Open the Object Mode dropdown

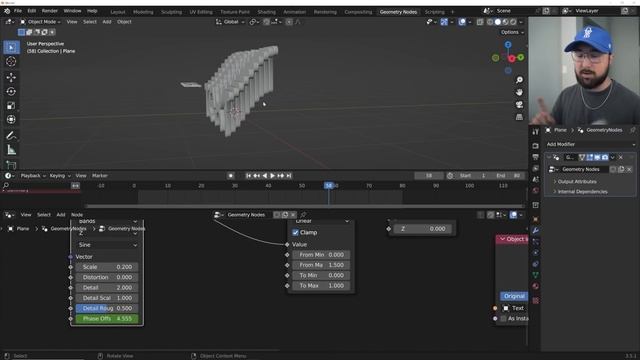pos(40,22)
